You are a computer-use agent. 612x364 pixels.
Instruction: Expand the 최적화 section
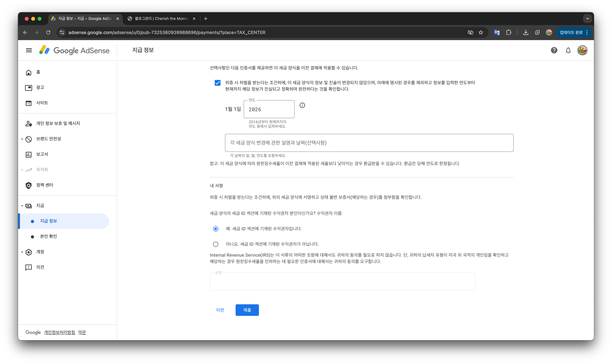22,170
